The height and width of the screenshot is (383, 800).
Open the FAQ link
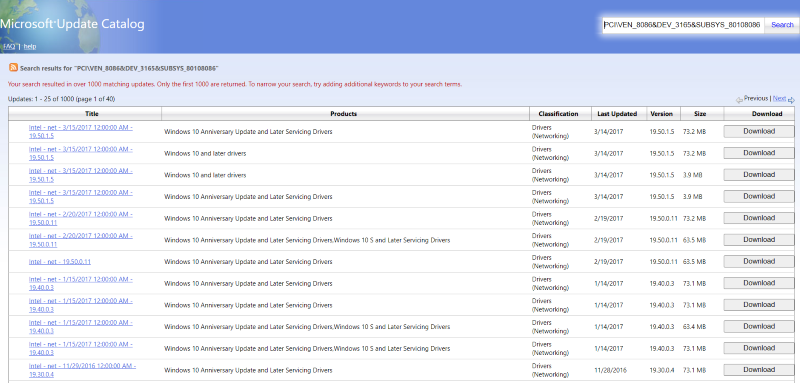(x=9, y=46)
